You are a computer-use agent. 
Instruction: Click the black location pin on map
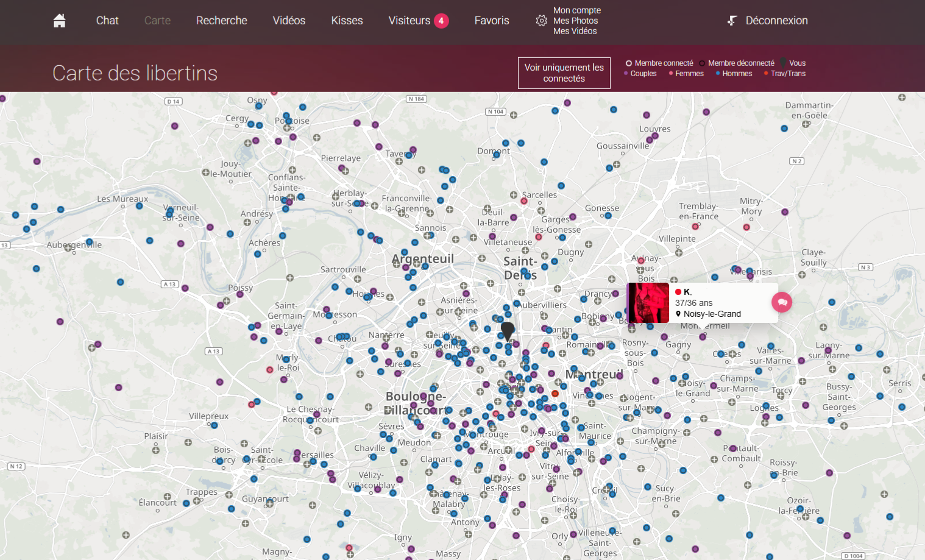[507, 331]
